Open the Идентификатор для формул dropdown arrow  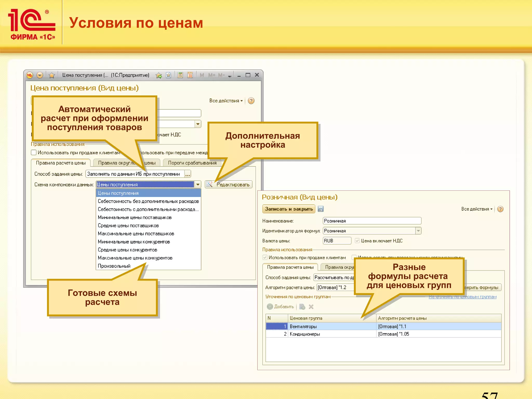click(x=418, y=231)
